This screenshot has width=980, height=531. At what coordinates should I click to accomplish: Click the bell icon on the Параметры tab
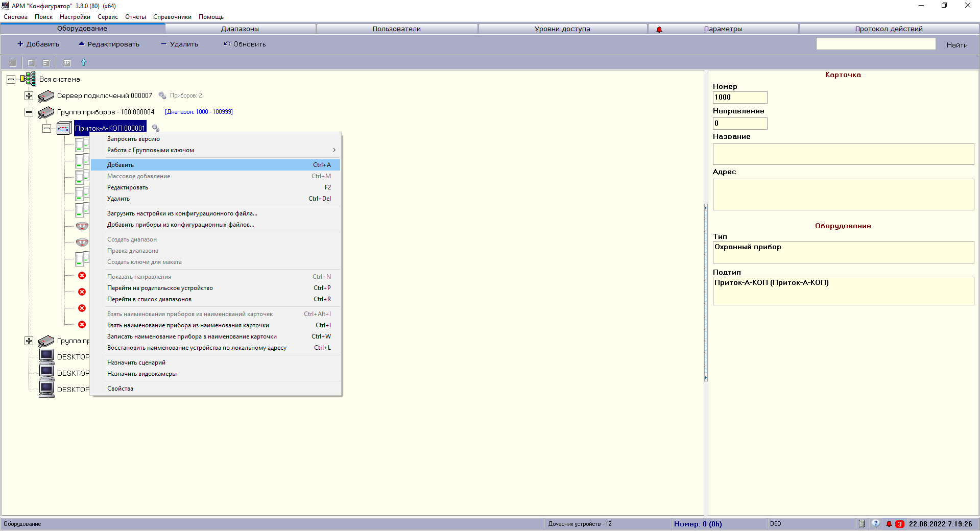[x=659, y=30]
